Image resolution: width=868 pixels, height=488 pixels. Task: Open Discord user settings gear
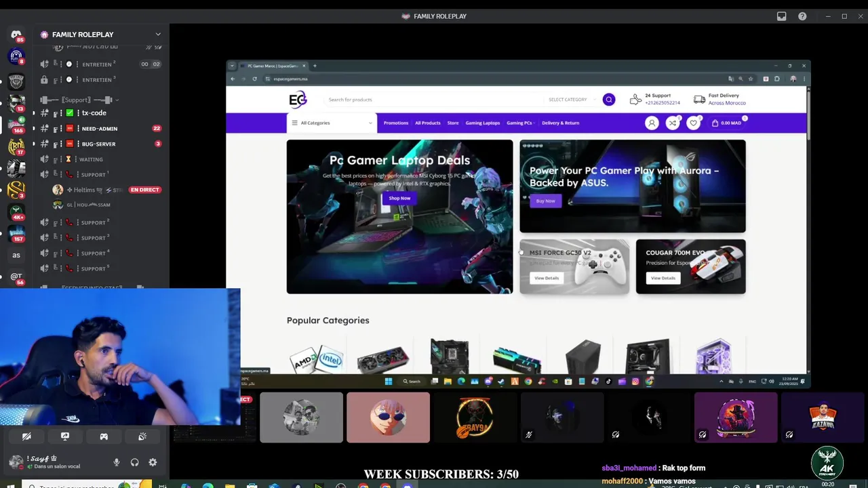click(153, 462)
